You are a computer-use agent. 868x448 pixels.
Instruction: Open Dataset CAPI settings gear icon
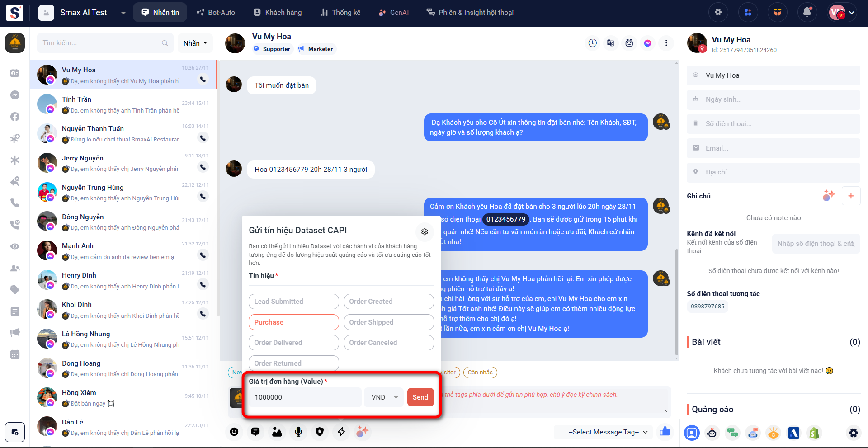(425, 231)
